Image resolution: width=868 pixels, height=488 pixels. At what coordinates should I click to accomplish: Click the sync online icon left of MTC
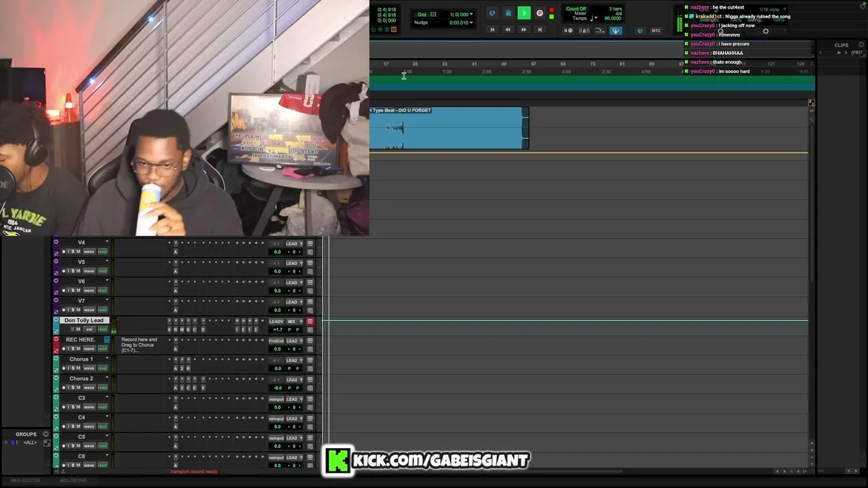pos(639,30)
